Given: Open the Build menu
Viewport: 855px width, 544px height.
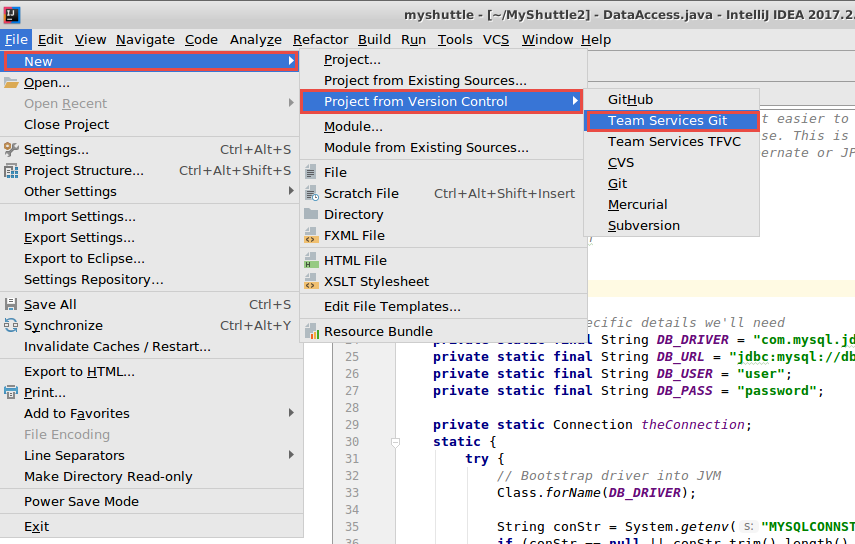Looking at the screenshot, I should coord(374,40).
